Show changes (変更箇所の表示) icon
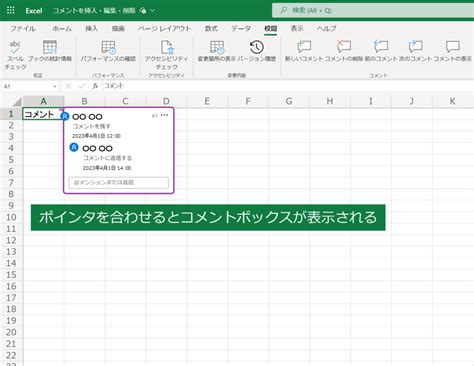 click(217, 47)
